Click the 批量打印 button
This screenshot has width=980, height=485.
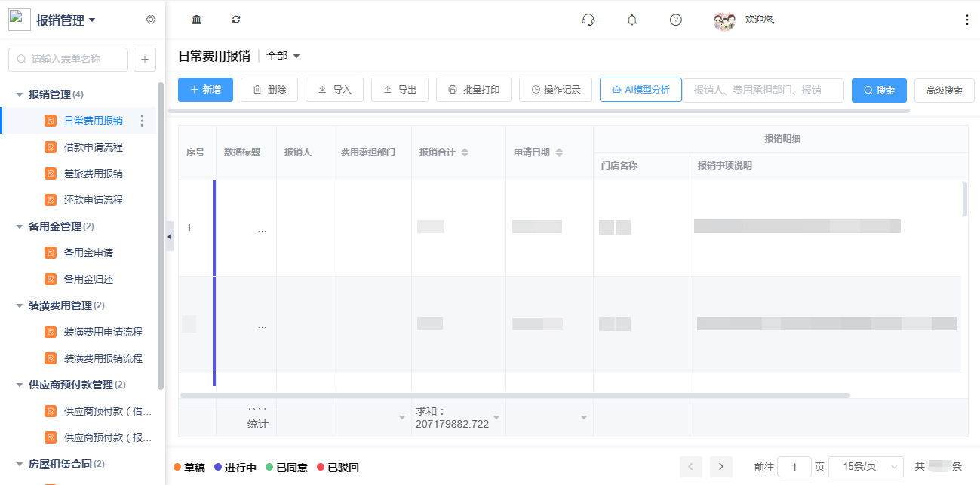pos(474,90)
